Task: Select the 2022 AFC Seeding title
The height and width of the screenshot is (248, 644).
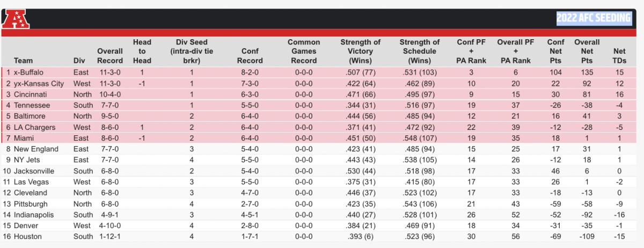Action: coord(594,18)
